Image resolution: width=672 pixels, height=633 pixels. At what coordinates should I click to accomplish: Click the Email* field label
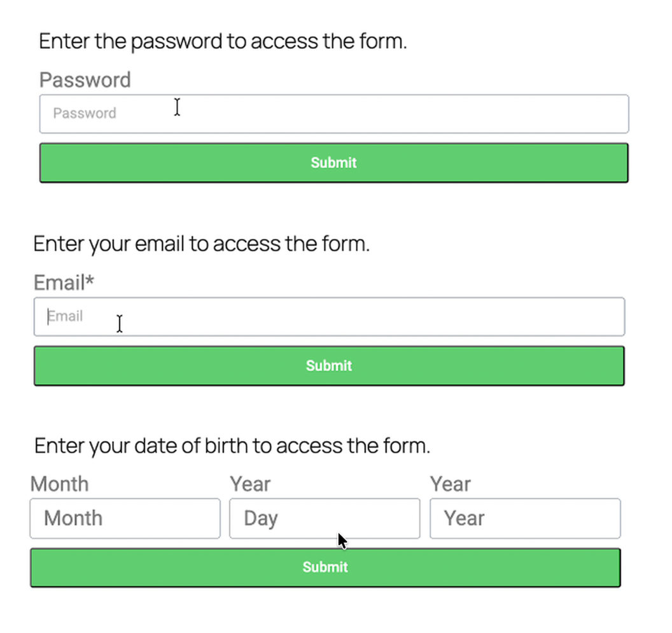click(x=59, y=283)
